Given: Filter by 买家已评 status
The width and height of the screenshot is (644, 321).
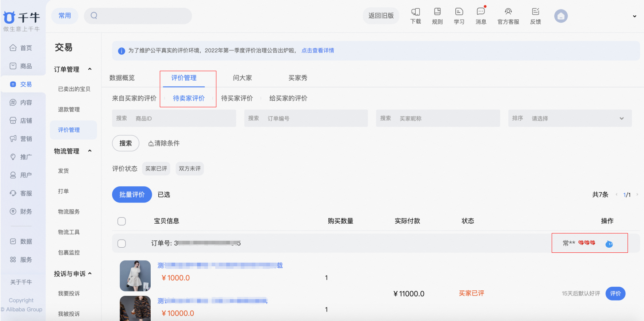Looking at the screenshot, I should pyautogui.click(x=156, y=169).
